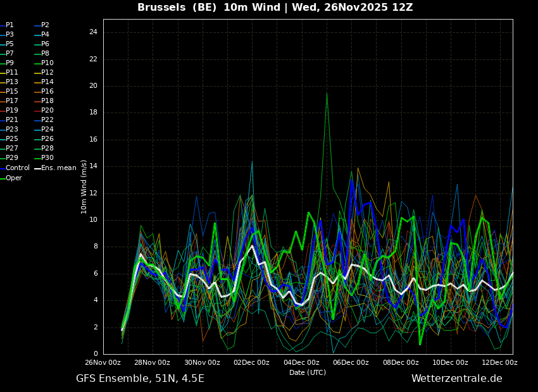
Task: Click the 10Dec 00z x-axis label
Action: 450,362
